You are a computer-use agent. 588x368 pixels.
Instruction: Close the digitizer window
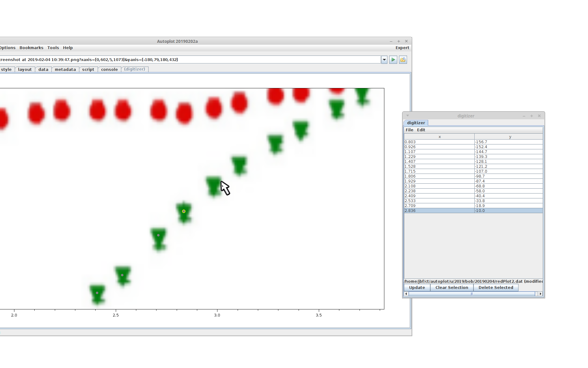pos(539,116)
